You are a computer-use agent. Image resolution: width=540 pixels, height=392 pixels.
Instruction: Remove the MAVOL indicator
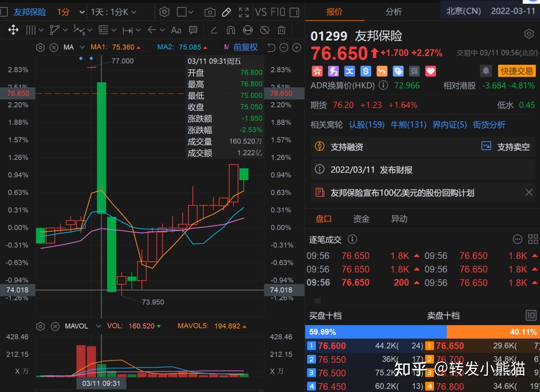tap(56, 326)
